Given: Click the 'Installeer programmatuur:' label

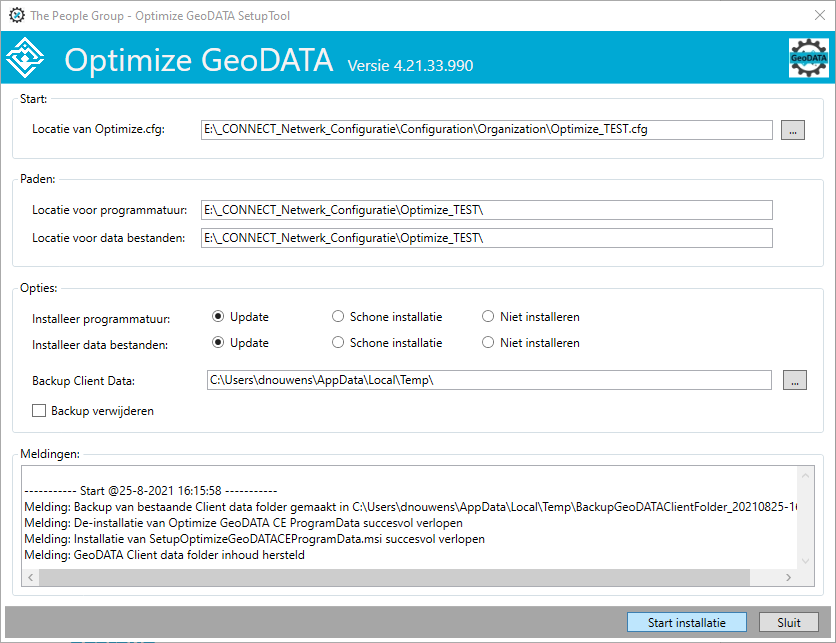Looking at the screenshot, I should [x=101, y=319].
